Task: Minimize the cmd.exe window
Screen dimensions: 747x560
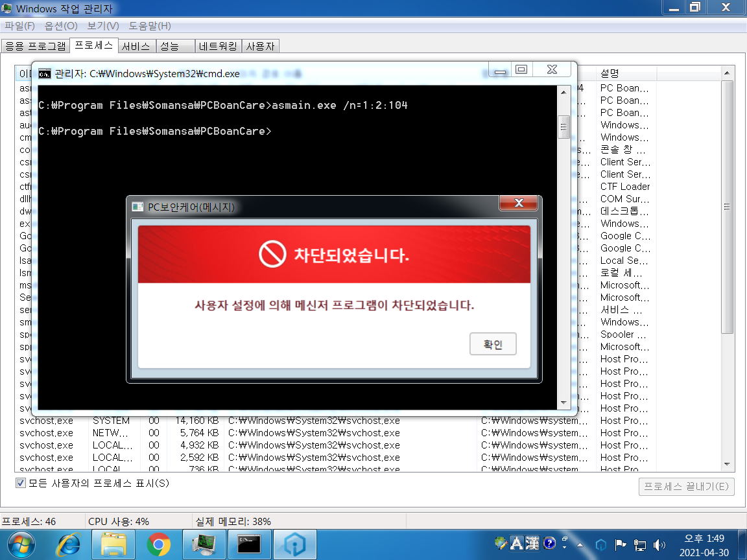Action: [500, 71]
